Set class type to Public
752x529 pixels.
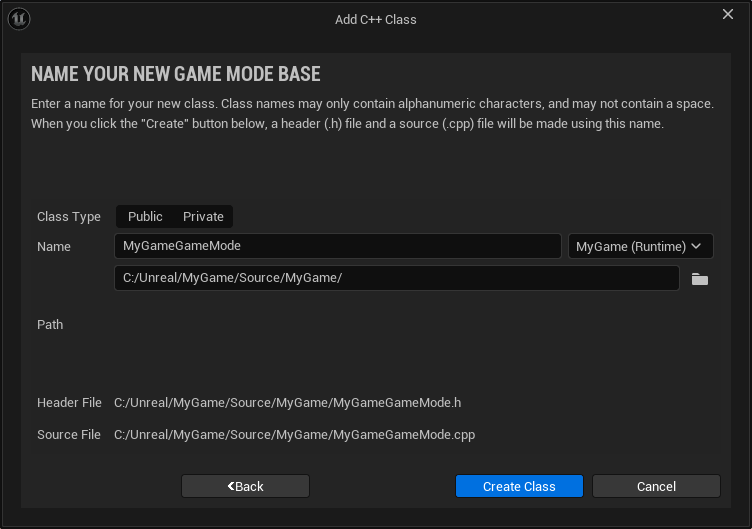point(145,217)
